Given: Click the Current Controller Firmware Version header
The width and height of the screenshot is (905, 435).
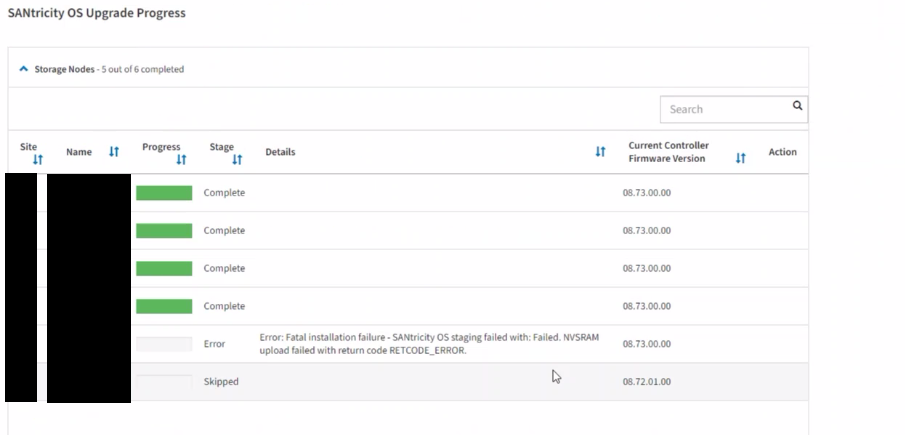Looking at the screenshot, I should tap(668, 152).
